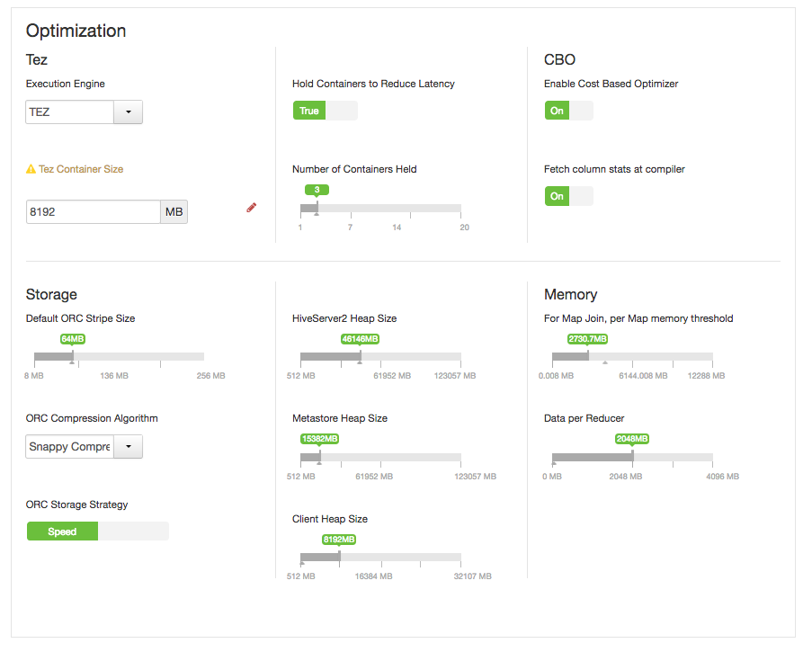Click the HiveServer2 Heap Size slider
The height and width of the screenshot is (652, 812).
[x=380, y=357]
